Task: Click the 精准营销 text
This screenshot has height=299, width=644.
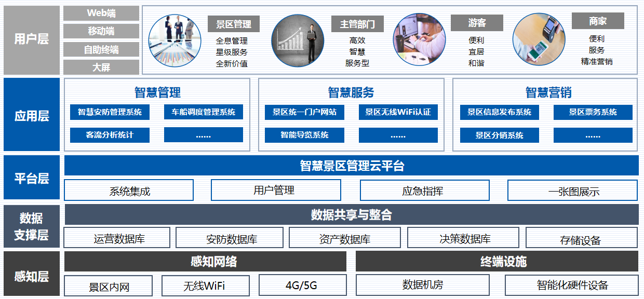Action: pyautogui.click(x=597, y=61)
